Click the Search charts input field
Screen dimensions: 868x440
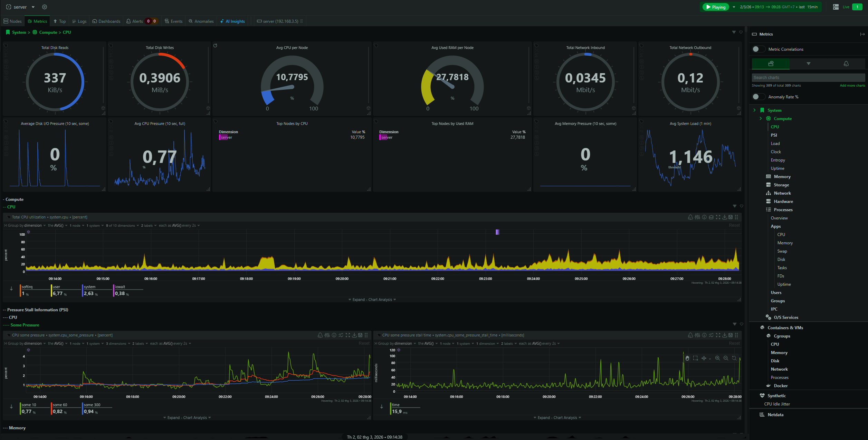tap(808, 78)
